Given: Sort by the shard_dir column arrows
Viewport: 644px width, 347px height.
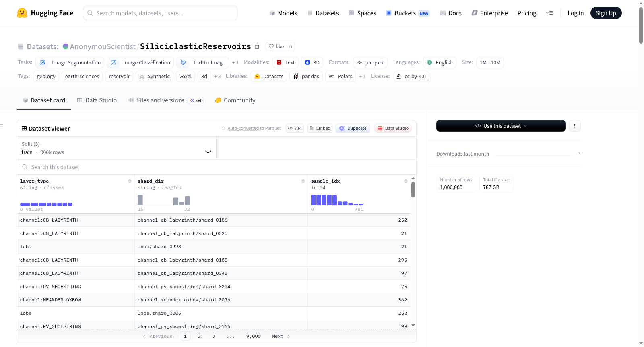Looking at the screenshot, I should 303,181.
